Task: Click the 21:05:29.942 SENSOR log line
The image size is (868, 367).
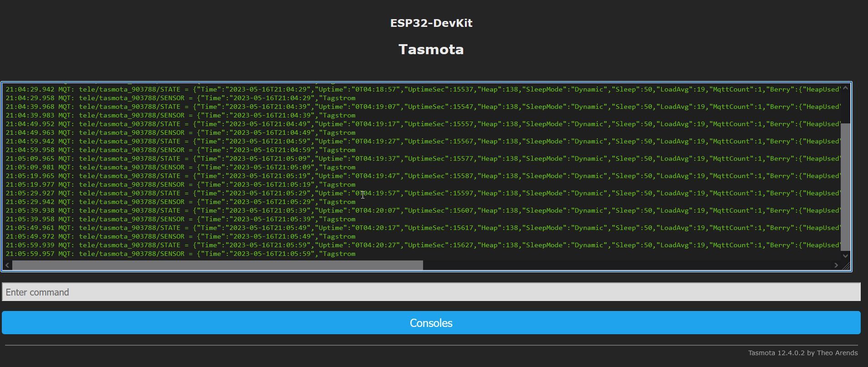Action: 181,202
